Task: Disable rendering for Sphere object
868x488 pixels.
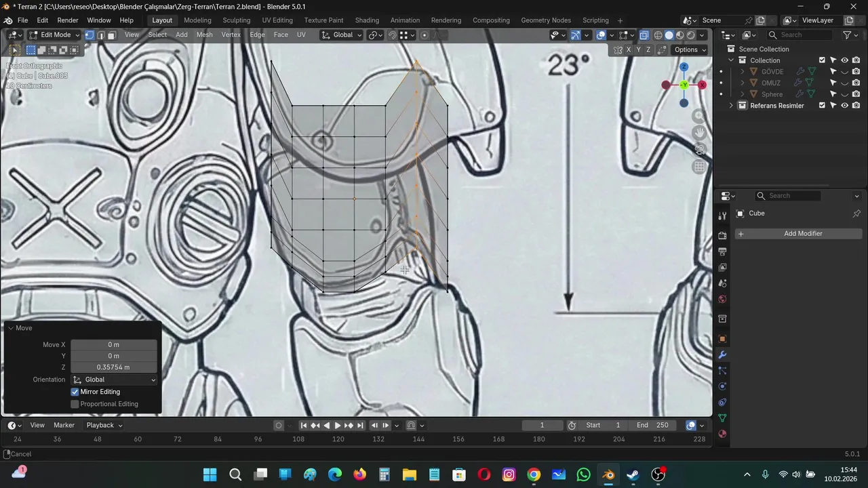Action: (x=856, y=94)
